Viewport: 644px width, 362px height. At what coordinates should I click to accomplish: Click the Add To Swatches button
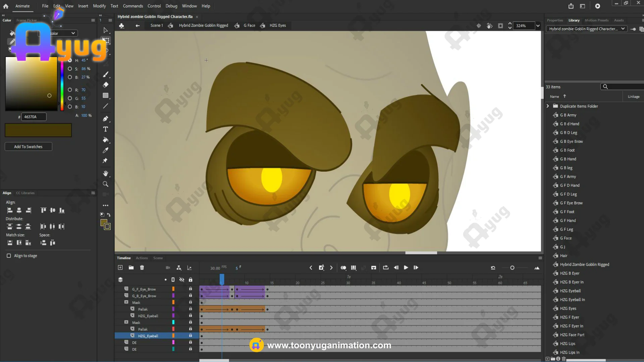pyautogui.click(x=28, y=146)
